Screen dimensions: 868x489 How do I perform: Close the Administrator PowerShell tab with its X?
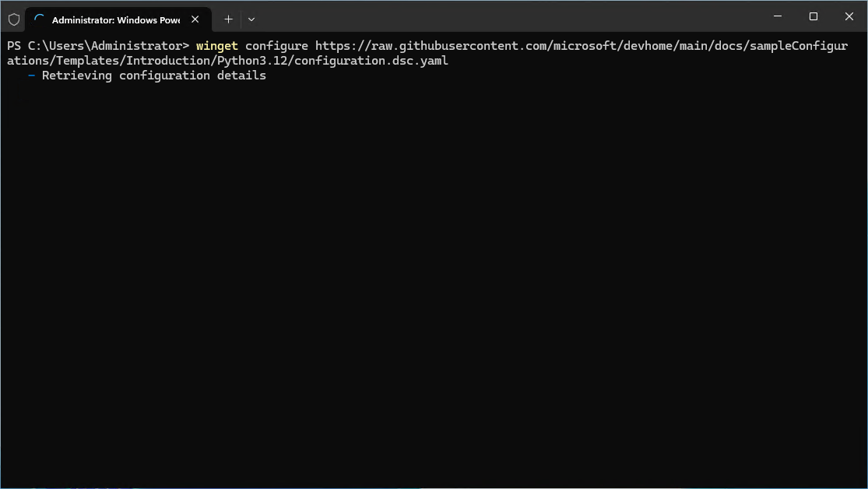[194, 19]
